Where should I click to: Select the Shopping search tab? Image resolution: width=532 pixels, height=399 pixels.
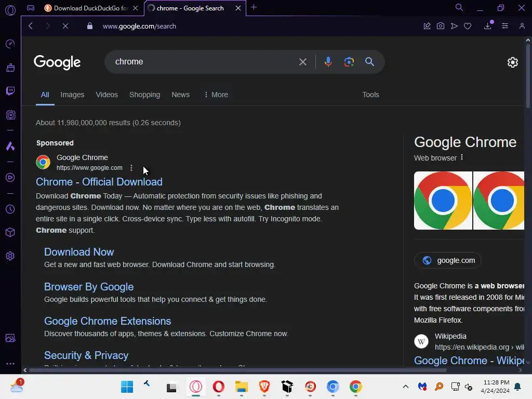[x=144, y=95]
